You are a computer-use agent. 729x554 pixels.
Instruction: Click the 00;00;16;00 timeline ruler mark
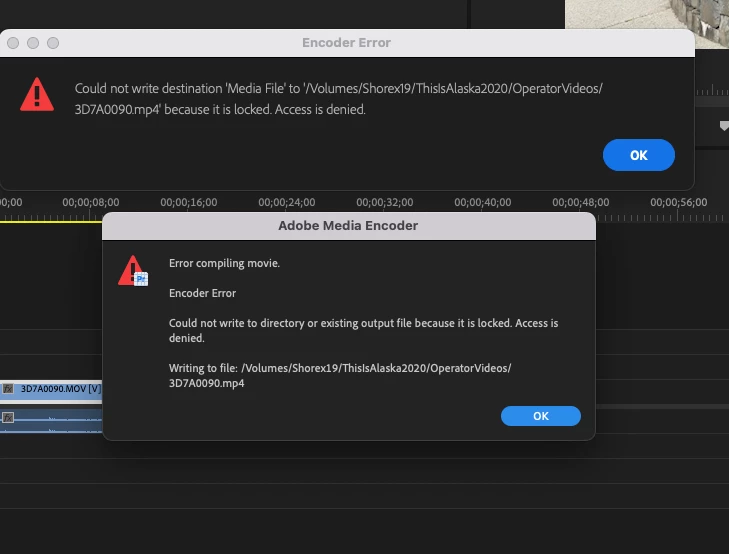click(189, 202)
